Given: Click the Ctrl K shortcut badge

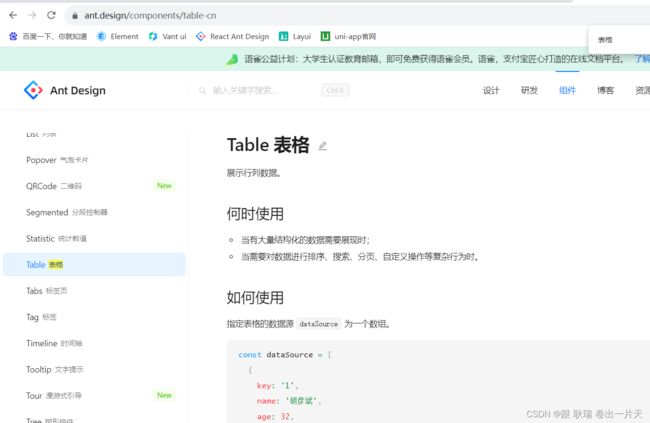Looking at the screenshot, I should 335,90.
